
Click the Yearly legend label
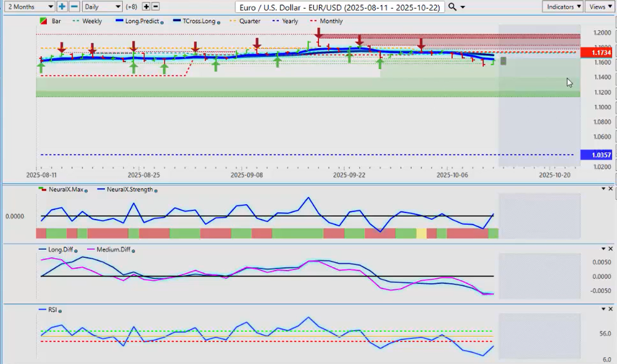pos(289,21)
